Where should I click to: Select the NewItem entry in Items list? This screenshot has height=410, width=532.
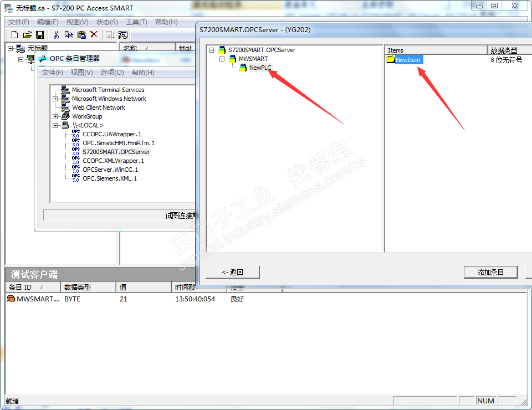[x=408, y=60]
